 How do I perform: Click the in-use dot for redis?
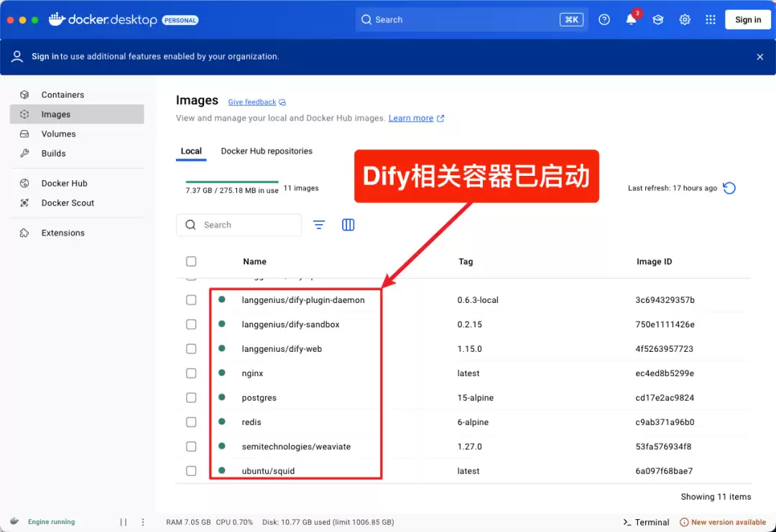222,421
